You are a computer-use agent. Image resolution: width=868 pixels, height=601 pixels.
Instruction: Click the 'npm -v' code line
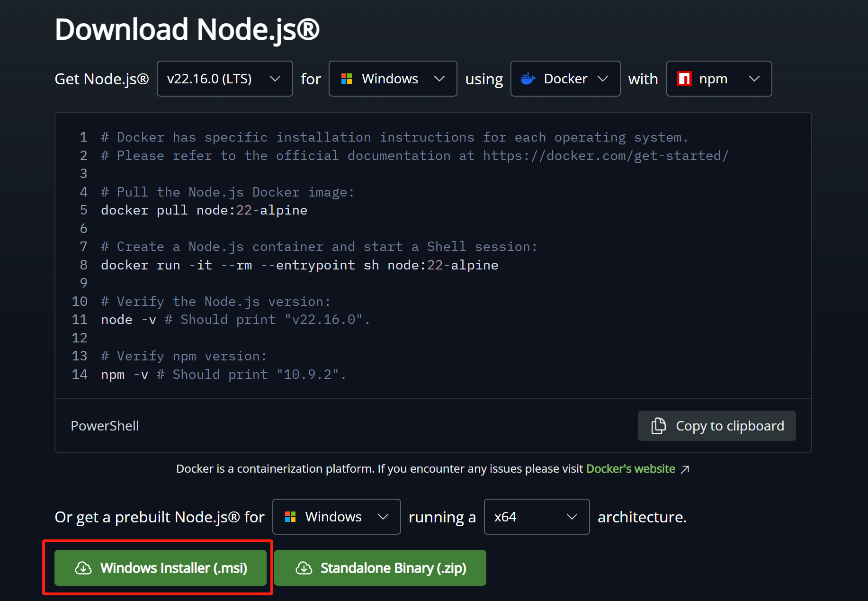tap(224, 375)
